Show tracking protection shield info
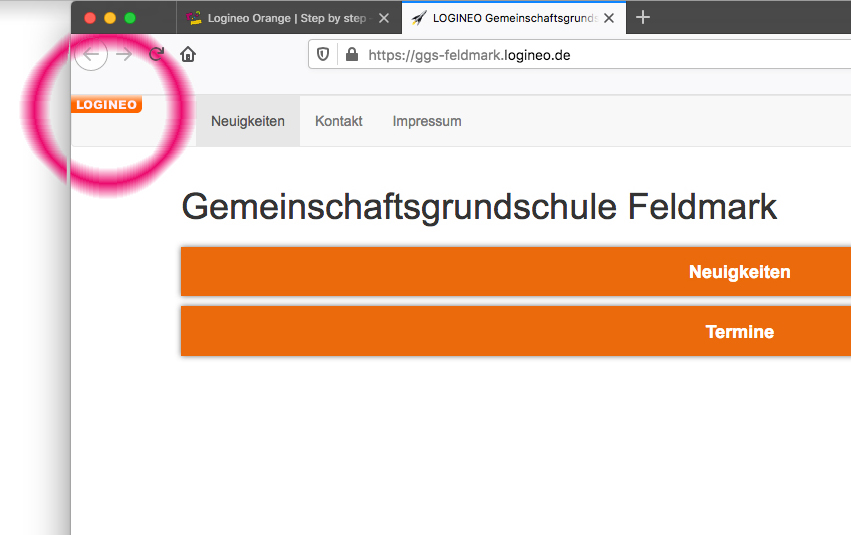 pyautogui.click(x=323, y=55)
